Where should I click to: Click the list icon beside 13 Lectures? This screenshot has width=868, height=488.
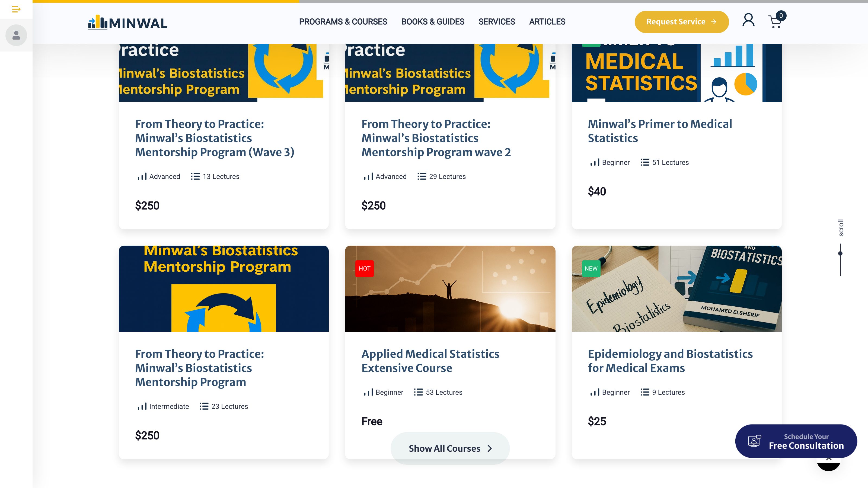pyautogui.click(x=195, y=176)
